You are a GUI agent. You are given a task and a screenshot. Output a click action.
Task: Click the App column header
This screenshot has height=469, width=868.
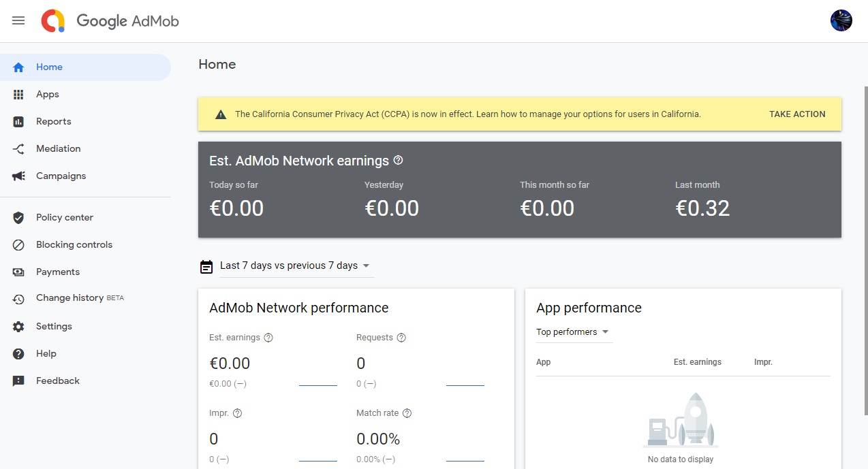tap(544, 363)
